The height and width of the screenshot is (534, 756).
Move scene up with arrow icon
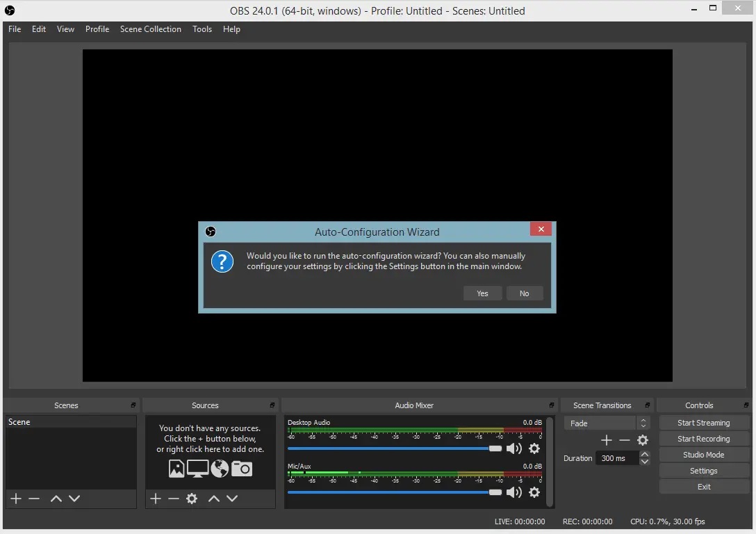click(56, 499)
